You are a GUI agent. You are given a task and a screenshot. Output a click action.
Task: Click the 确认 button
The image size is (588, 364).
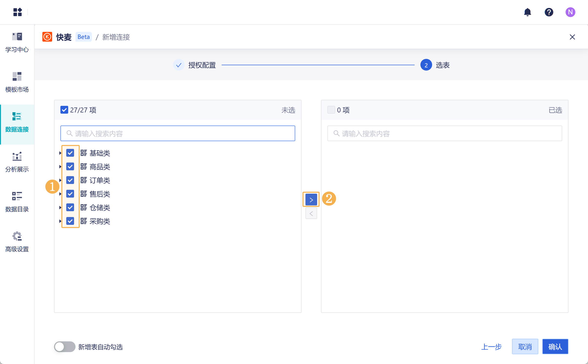(555, 346)
